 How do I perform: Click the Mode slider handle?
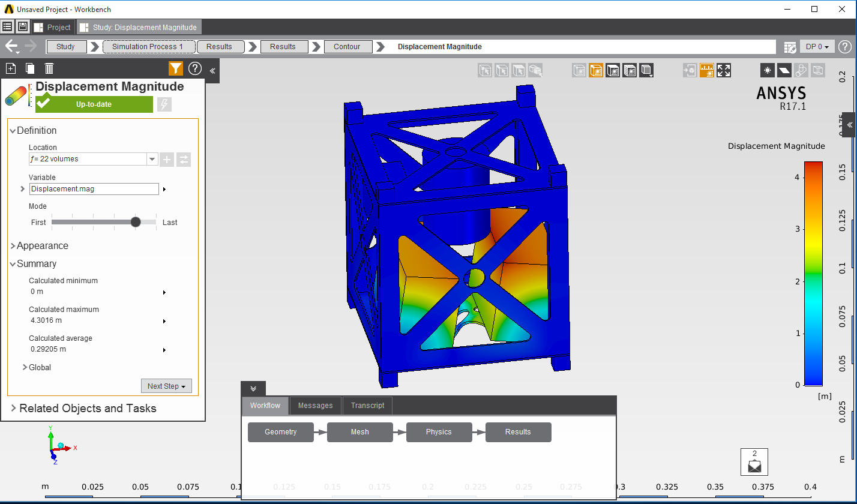click(136, 222)
